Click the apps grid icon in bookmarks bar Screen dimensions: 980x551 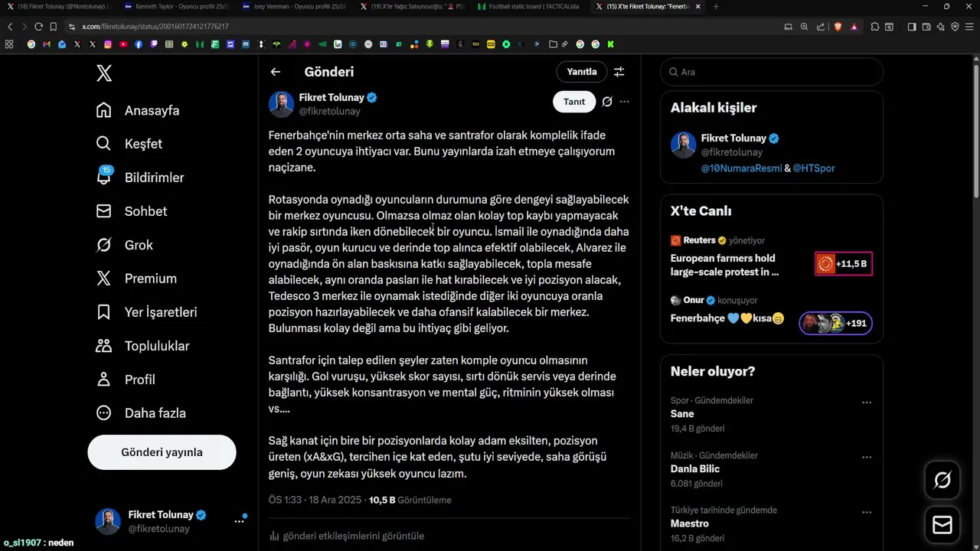(x=9, y=44)
